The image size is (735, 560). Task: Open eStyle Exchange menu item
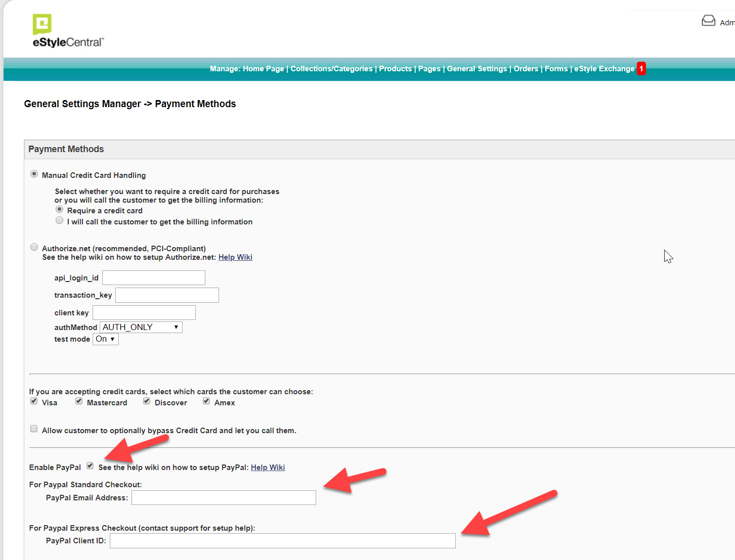[x=604, y=69]
